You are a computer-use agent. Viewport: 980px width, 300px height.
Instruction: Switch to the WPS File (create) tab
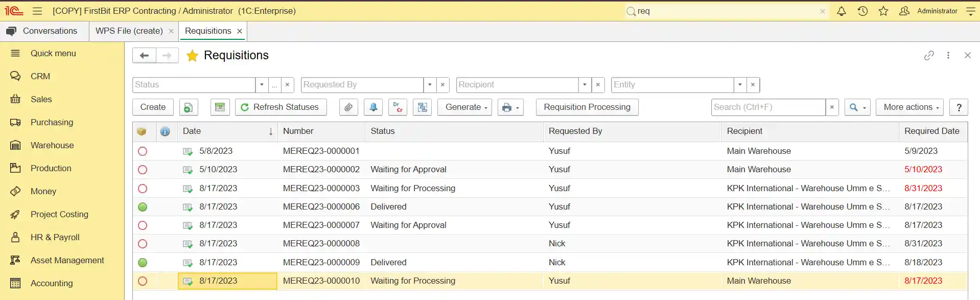coord(129,31)
